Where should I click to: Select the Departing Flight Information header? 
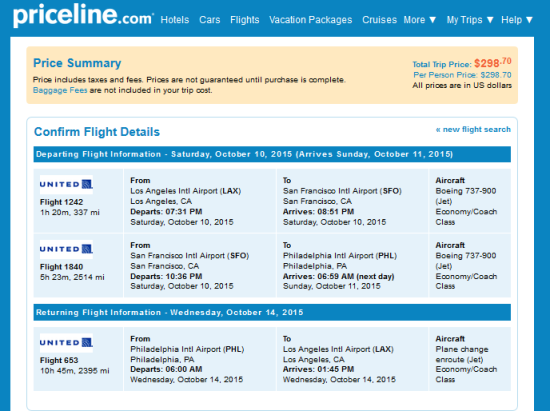272,154
